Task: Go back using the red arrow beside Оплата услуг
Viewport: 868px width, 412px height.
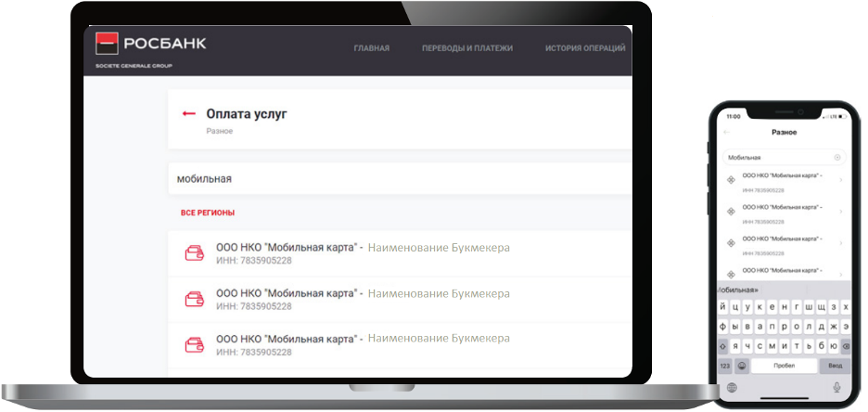Action: point(189,113)
